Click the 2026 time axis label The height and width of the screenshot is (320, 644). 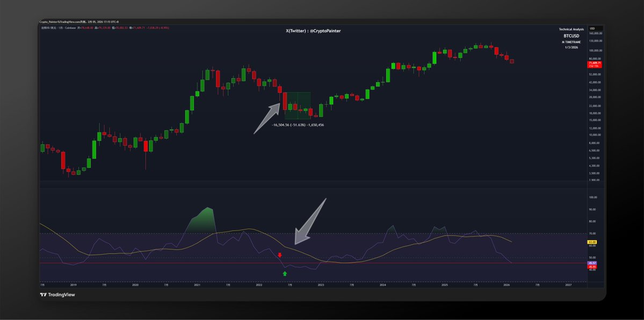point(506,285)
